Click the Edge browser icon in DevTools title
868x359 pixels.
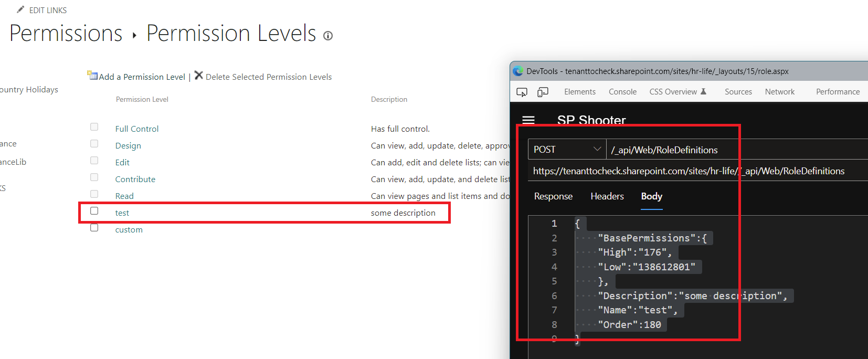click(518, 71)
